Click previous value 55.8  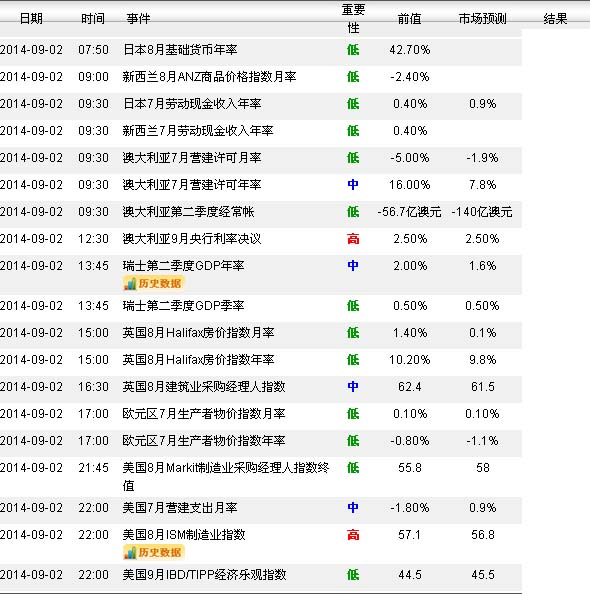coord(409,468)
